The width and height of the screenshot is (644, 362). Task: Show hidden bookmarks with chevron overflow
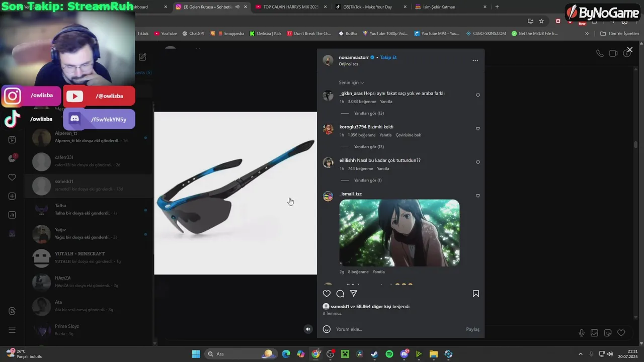click(x=587, y=34)
